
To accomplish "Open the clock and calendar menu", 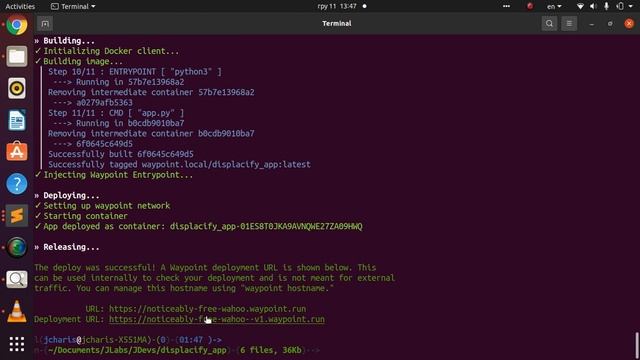I will (337, 6).
